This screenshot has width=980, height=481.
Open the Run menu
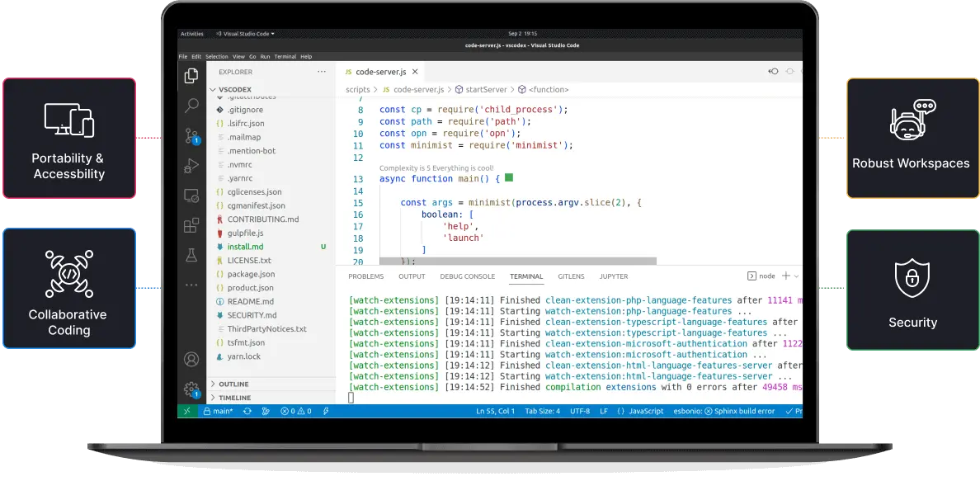coord(266,56)
